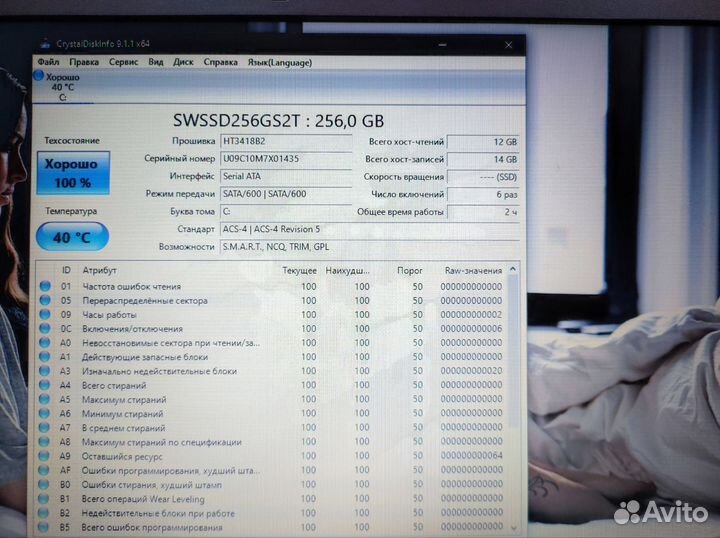
Task: Click status icon of row 01 Частота ошибок чтения
Action: pyautogui.click(x=45, y=286)
